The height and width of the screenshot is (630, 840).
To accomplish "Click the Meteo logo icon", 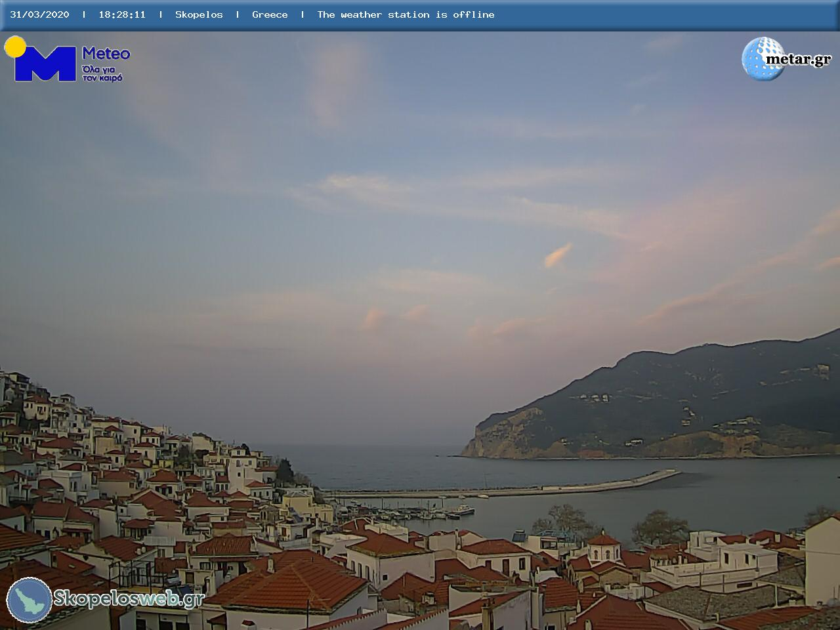I will point(40,59).
